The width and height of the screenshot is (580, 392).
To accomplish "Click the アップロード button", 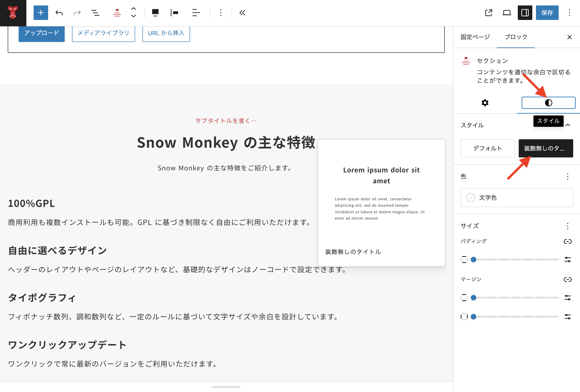I will pyautogui.click(x=41, y=33).
